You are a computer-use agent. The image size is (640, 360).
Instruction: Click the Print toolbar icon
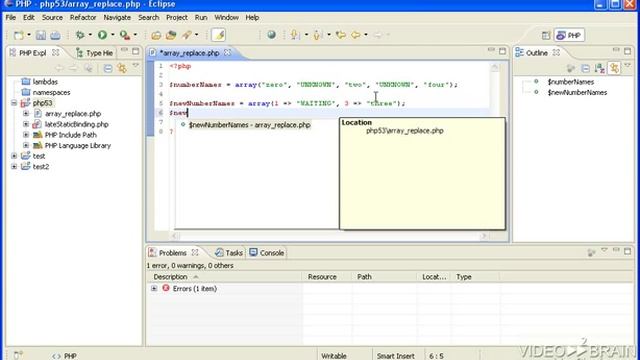[x=56, y=35]
